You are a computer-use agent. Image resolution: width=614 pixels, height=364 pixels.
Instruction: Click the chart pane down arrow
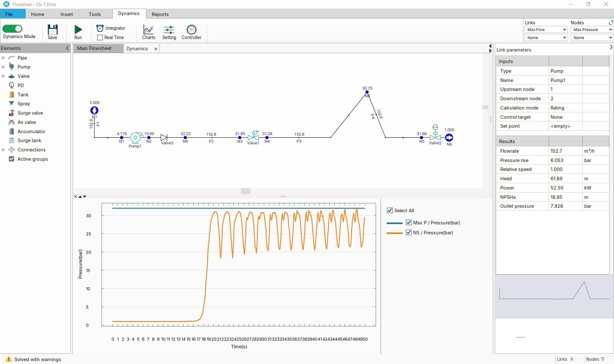point(85,197)
